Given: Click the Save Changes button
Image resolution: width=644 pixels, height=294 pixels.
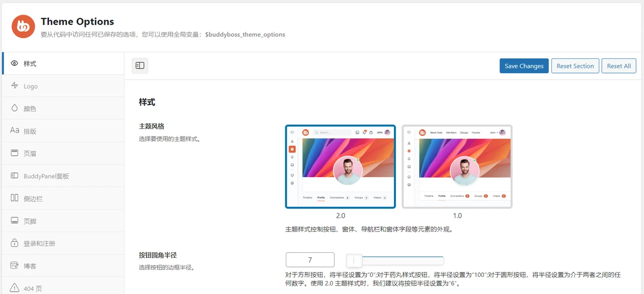Looking at the screenshot, I should tap(524, 66).
